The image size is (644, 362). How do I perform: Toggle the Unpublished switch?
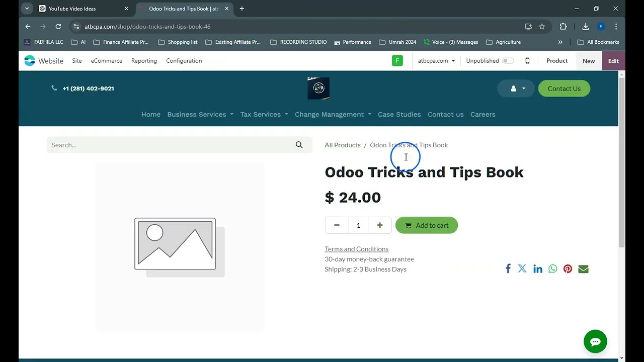pyautogui.click(x=508, y=61)
